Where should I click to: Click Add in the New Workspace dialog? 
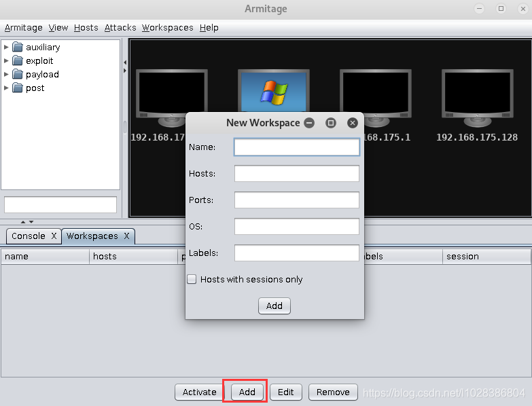[x=274, y=306]
